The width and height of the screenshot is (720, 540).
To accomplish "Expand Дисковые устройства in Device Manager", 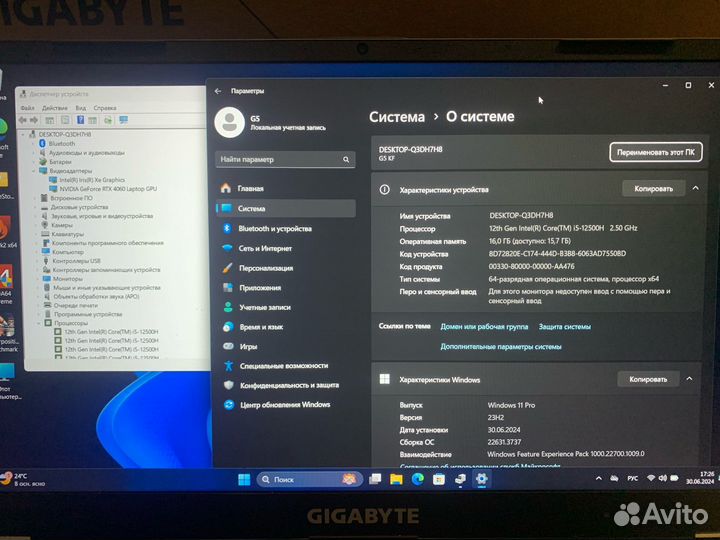I will [35, 207].
